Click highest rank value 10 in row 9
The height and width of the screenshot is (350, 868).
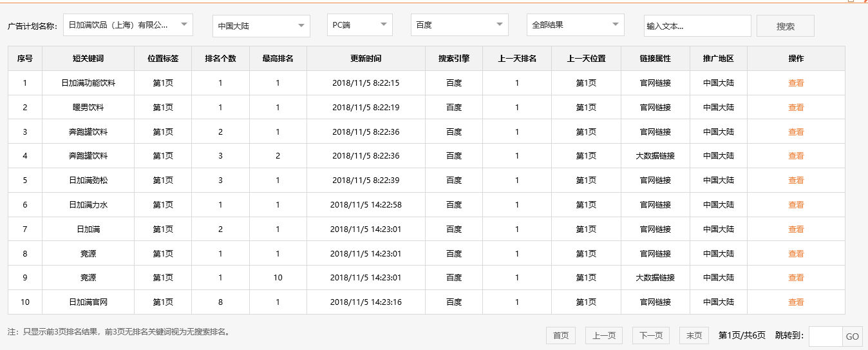click(278, 278)
